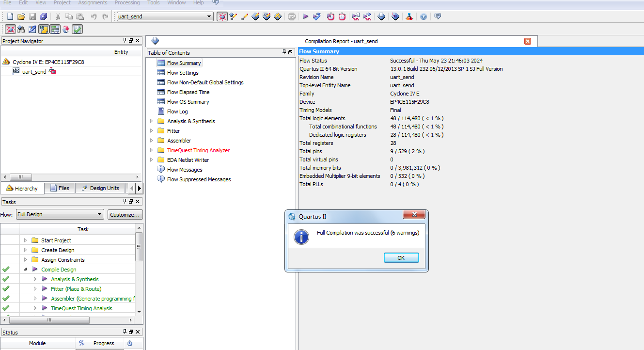644x350 pixels.
Task: Expand the TimeQuest Timing Analyzer folder
Action: 151,150
